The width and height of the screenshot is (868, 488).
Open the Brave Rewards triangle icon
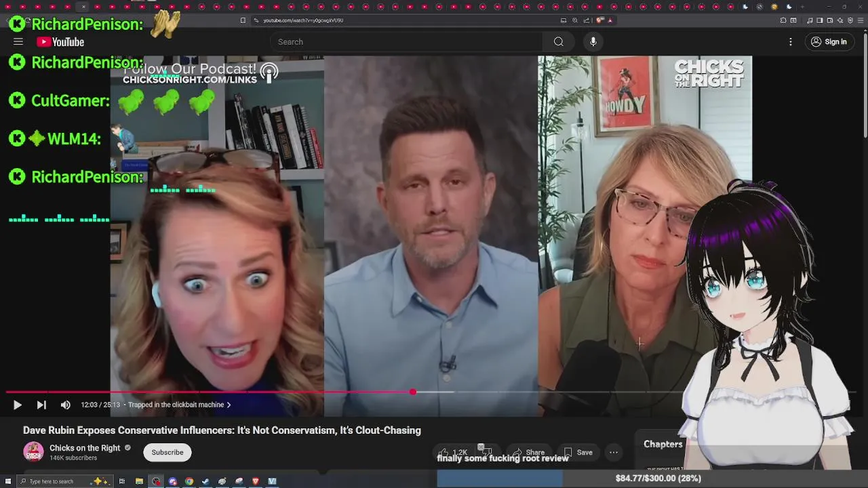(x=610, y=20)
